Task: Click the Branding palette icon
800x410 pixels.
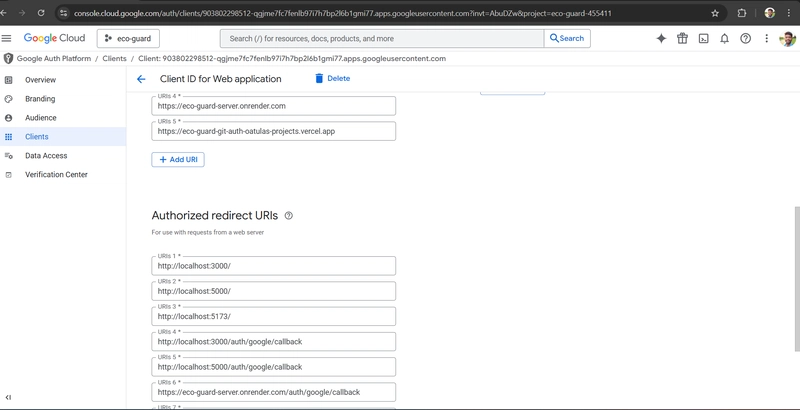Action: pyautogui.click(x=8, y=98)
